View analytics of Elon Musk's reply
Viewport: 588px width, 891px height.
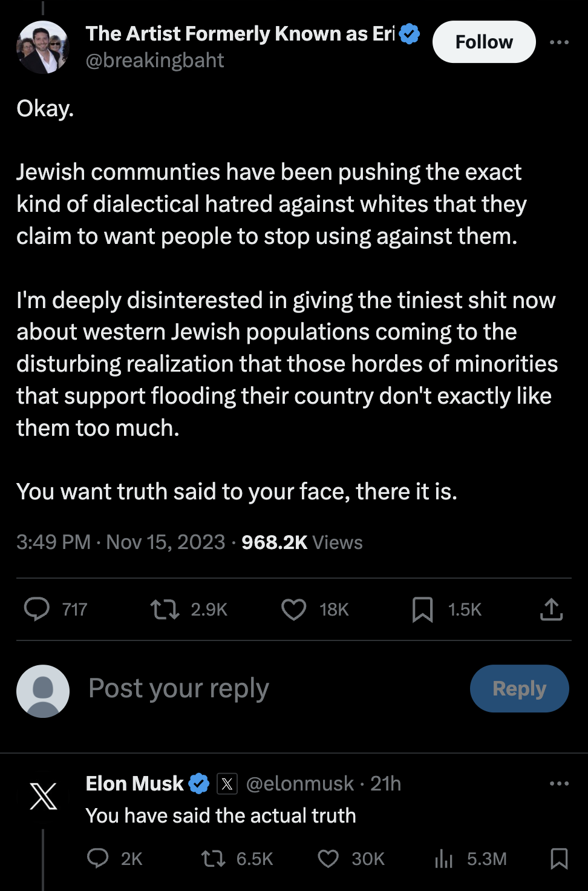444,858
